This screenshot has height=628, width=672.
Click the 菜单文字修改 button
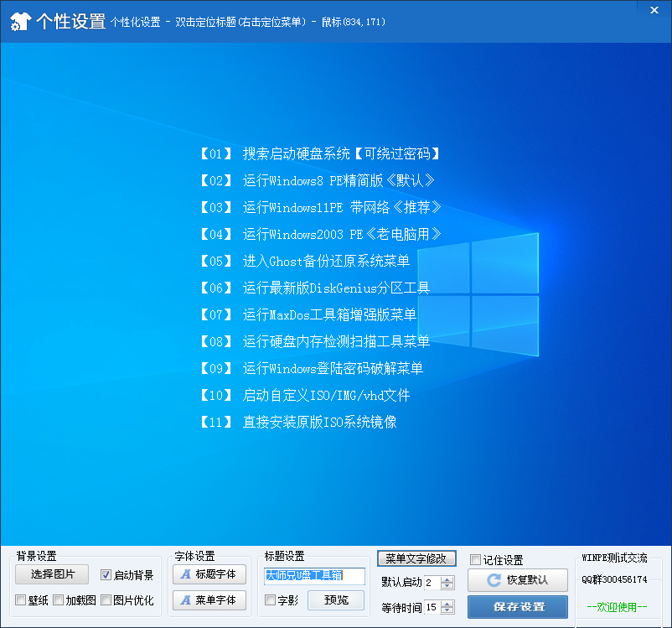coord(416,558)
